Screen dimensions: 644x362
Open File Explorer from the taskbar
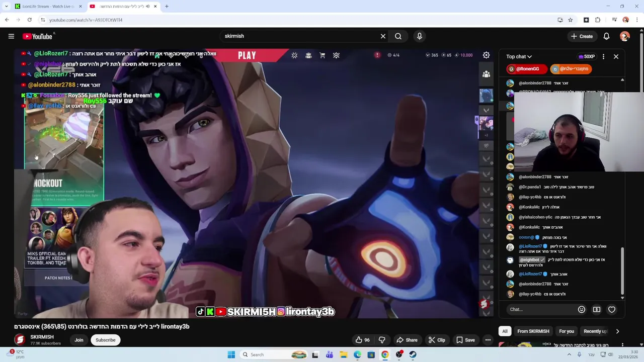pos(343,354)
